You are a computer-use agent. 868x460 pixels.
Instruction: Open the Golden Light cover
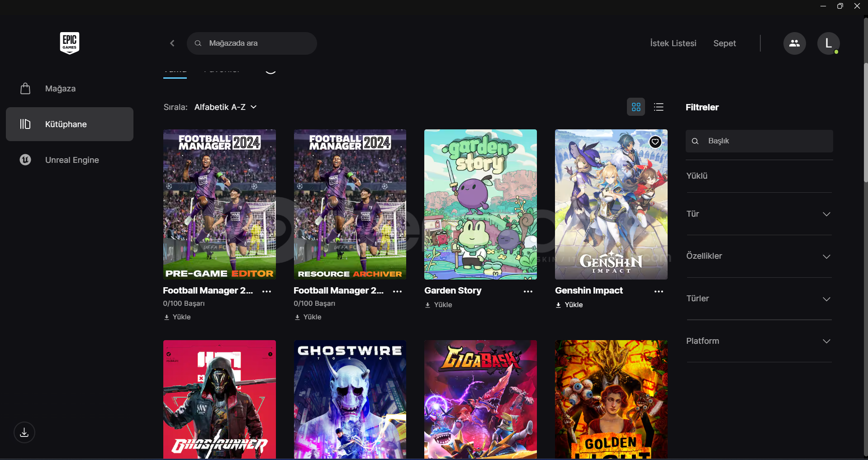(611, 399)
